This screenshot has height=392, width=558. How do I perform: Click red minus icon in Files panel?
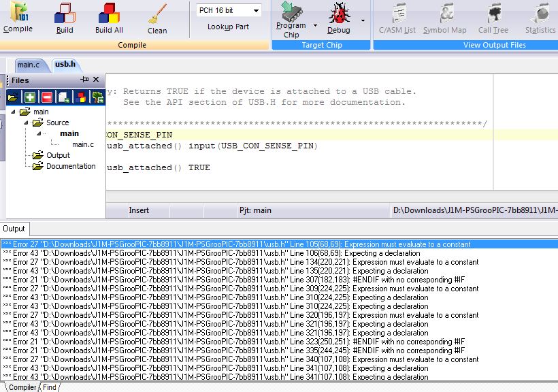(47, 97)
